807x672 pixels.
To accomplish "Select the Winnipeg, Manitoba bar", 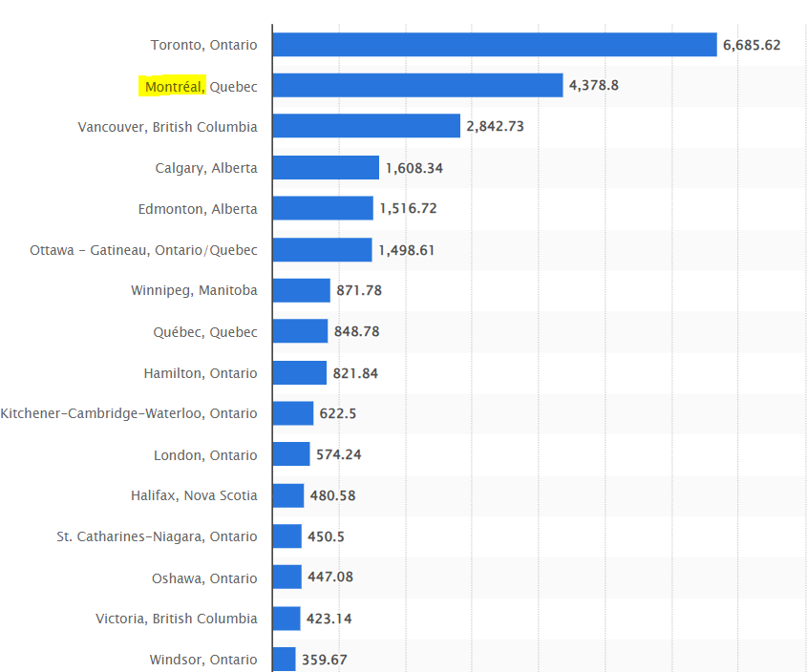I will [301, 290].
